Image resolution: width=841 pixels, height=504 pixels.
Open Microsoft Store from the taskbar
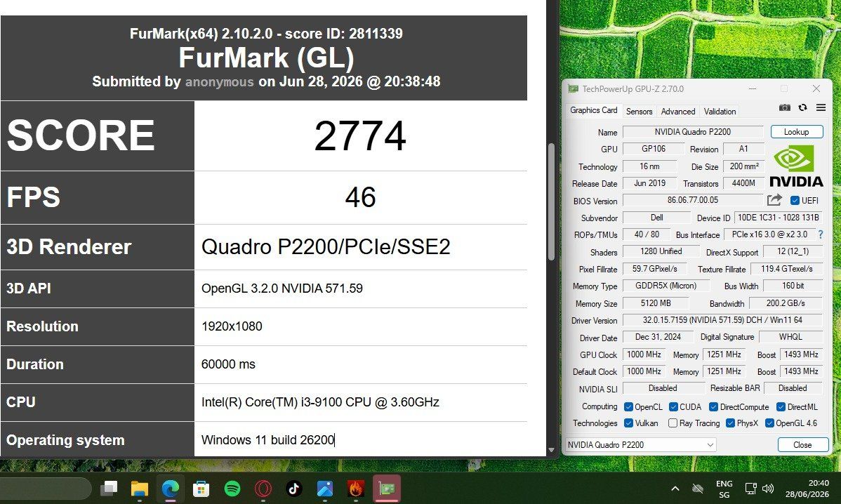pyautogui.click(x=201, y=489)
